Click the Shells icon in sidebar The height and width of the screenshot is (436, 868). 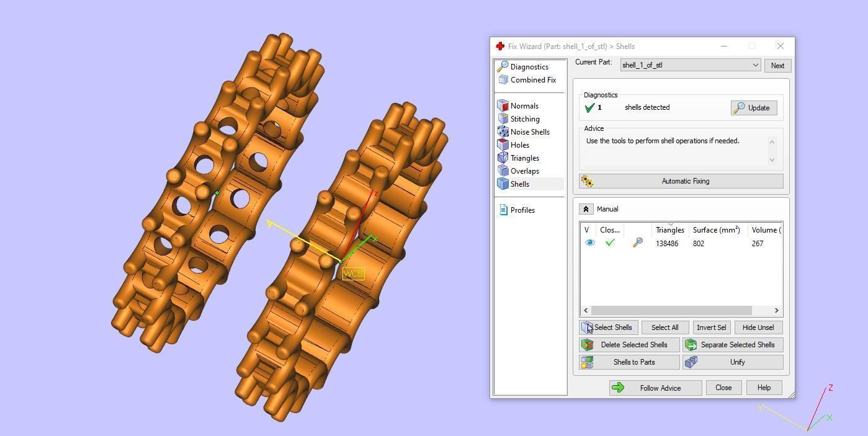click(x=503, y=184)
